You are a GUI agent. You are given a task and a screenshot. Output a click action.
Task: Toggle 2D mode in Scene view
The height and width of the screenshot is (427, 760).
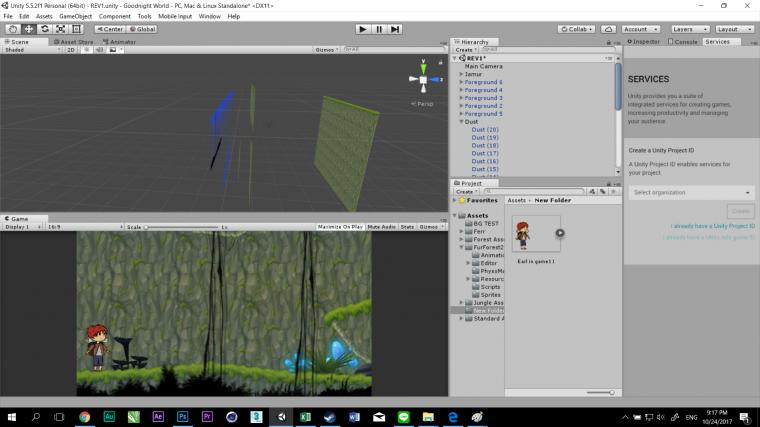(x=71, y=49)
